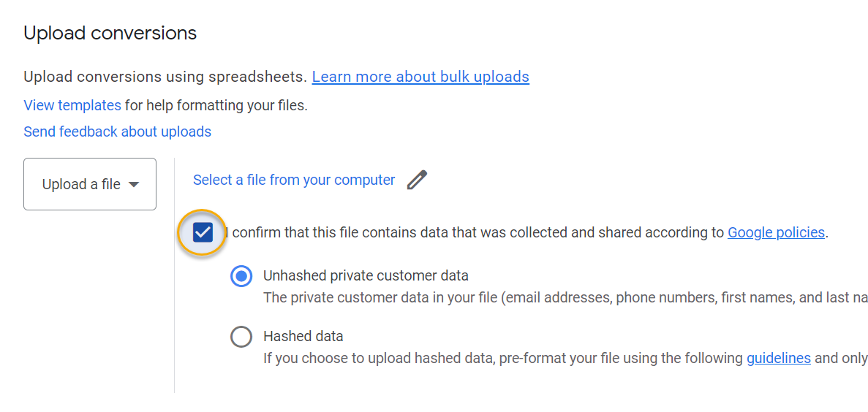Click the "Upload conversions" page heading
The height and width of the screenshot is (412, 868).
(x=110, y=33)
